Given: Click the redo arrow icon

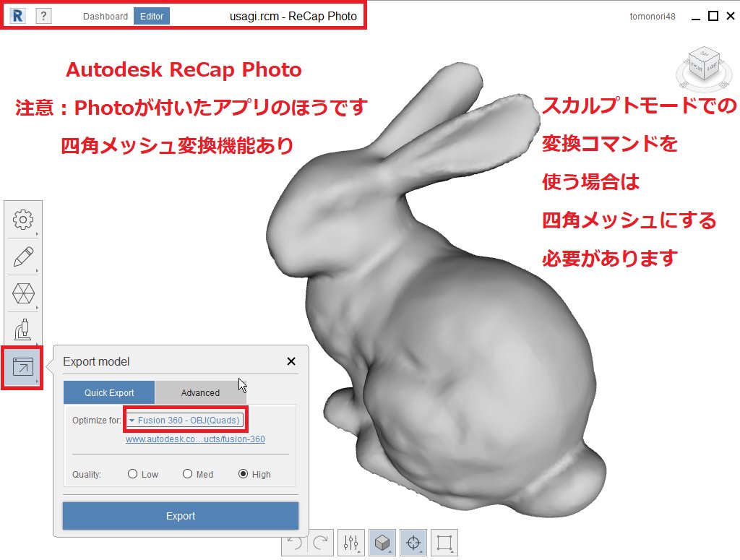Looking at the screenshot, I should (320, 543).
